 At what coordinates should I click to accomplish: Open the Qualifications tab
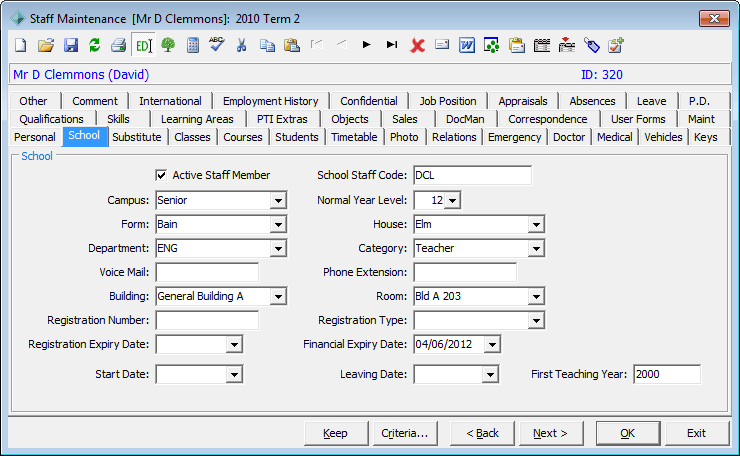tap(51, 119)
